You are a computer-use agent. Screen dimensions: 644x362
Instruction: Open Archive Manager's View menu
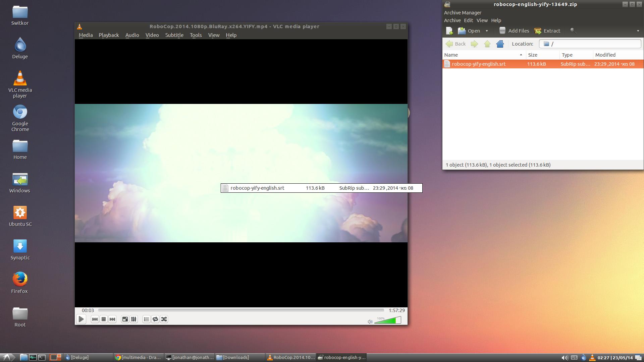click(482, 20)
